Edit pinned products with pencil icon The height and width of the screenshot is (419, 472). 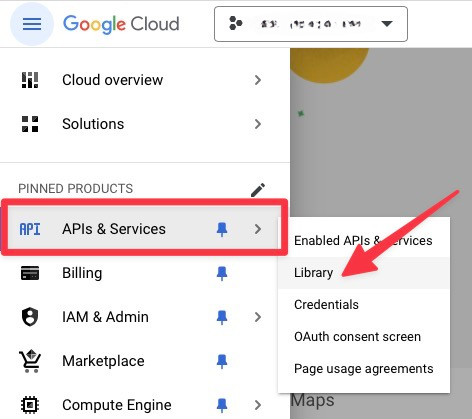(x=258, y=190)
